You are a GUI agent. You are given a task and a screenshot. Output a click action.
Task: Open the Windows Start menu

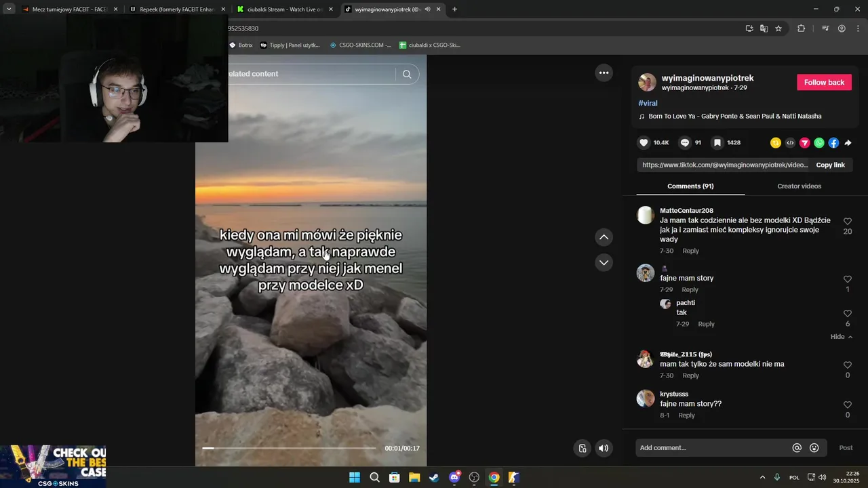(x=355, y=477)
